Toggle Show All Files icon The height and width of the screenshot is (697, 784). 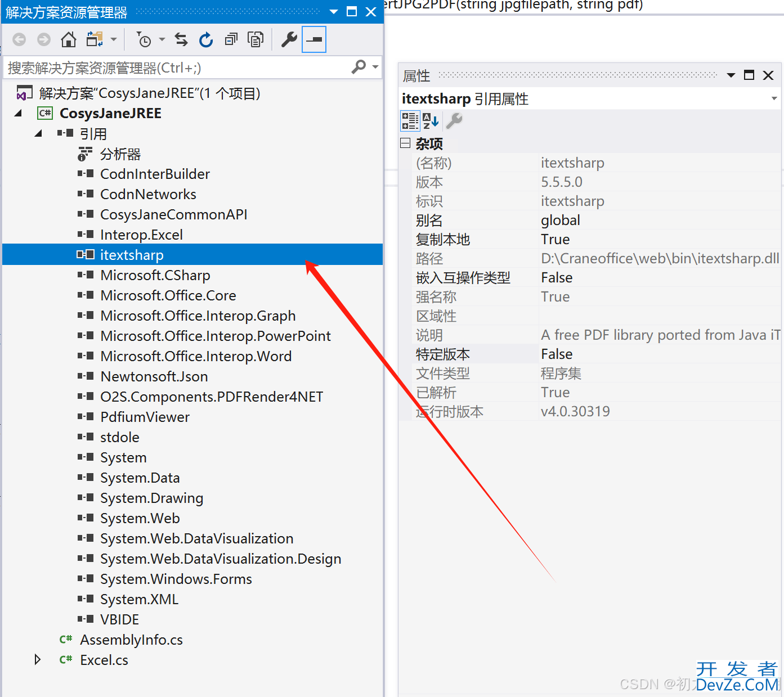click(256, 39)
